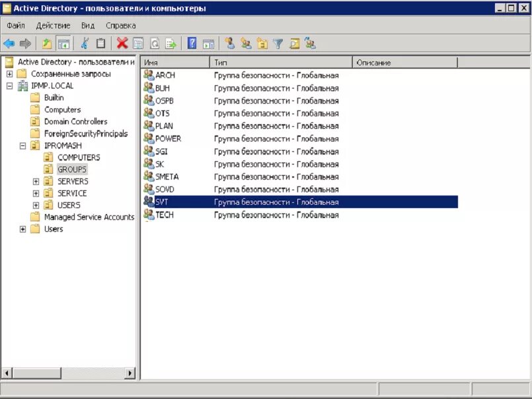
Task: Select the root Active Directory node
Action: pos(76,61)
